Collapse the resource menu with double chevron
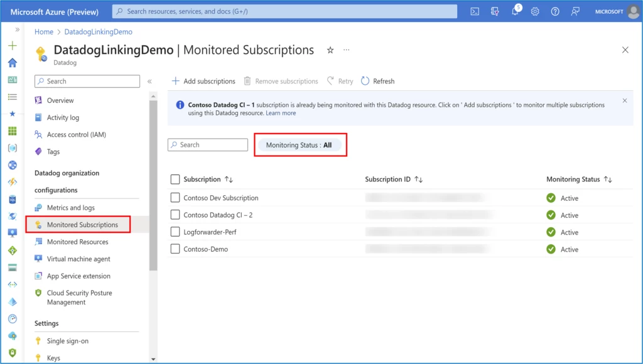643x364 pixels. (x=149, y=82)
